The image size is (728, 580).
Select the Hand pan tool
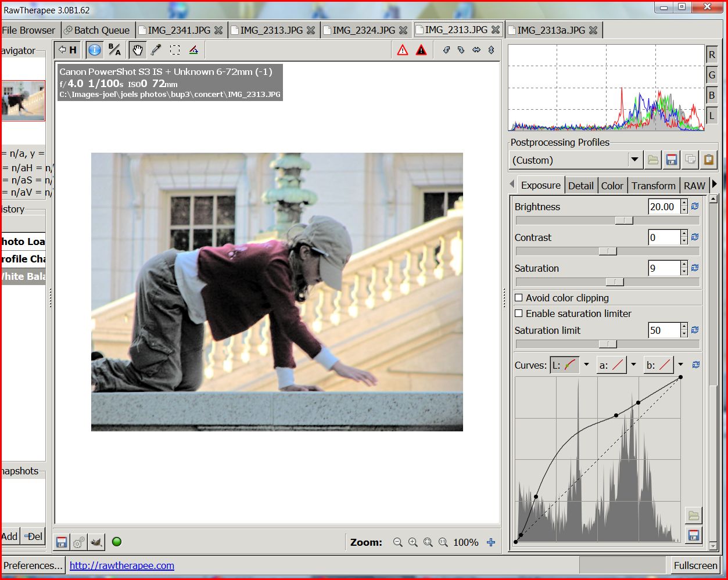point(138,49)
